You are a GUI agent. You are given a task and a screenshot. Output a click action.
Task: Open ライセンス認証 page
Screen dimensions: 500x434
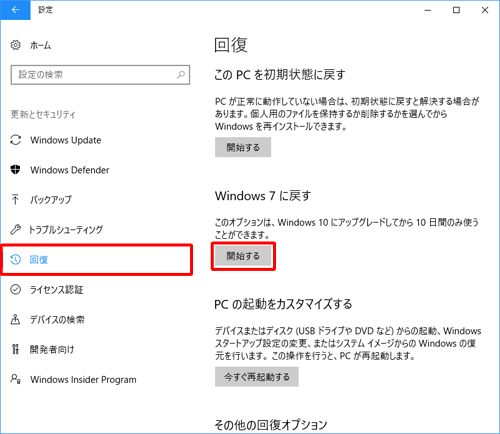point(57,290)
